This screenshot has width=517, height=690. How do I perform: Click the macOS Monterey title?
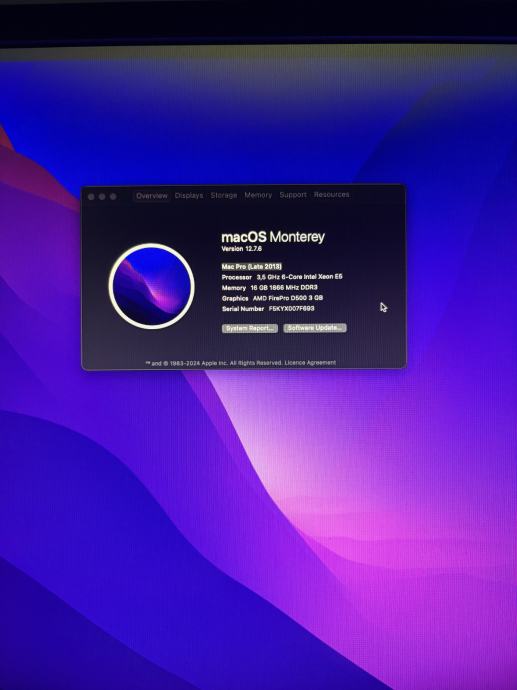tap(273, 237)
